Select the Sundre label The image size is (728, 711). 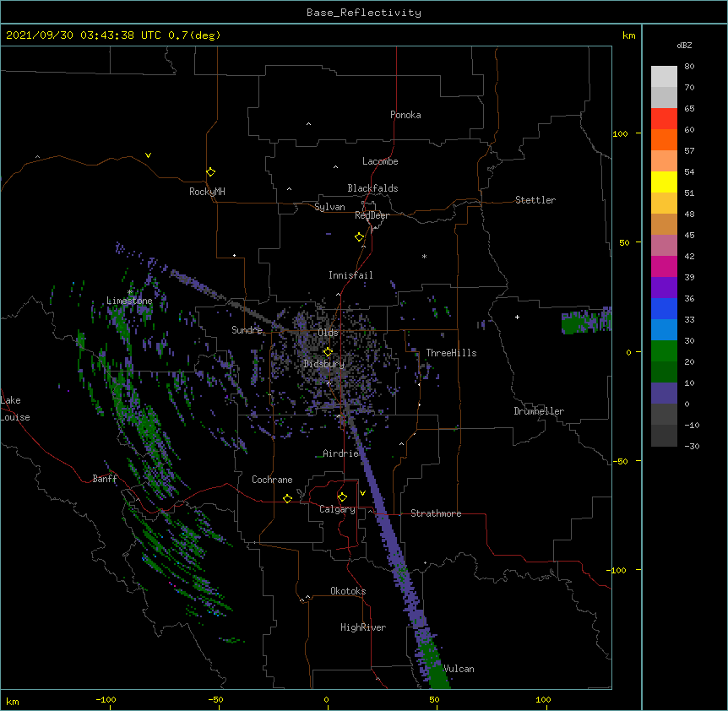coord(247,330)
